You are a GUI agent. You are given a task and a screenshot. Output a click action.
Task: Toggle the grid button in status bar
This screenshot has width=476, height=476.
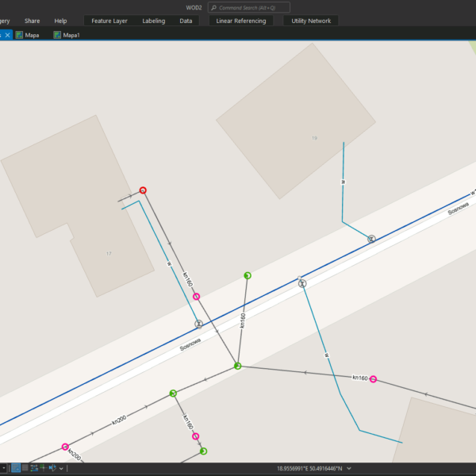tap(25, 468)
